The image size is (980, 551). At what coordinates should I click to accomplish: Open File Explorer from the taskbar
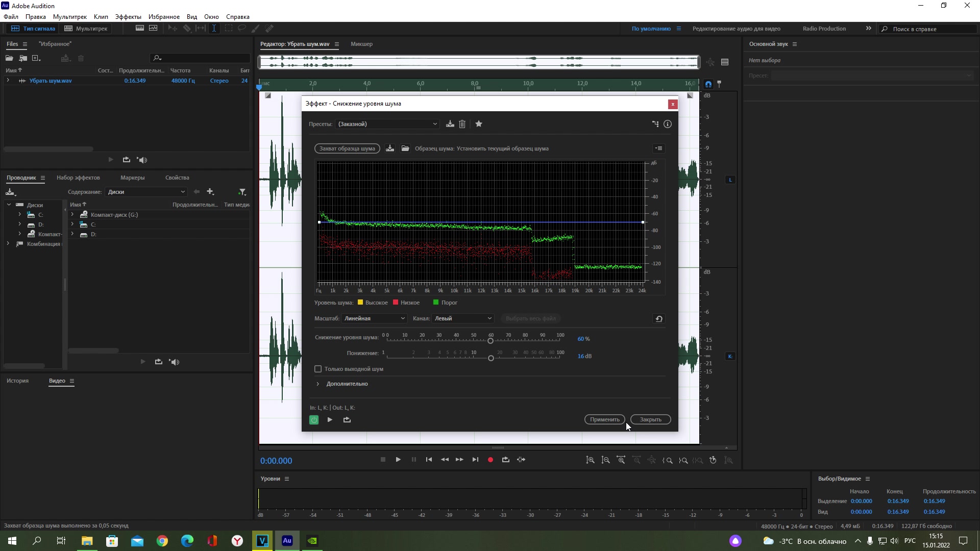point(87,541)
